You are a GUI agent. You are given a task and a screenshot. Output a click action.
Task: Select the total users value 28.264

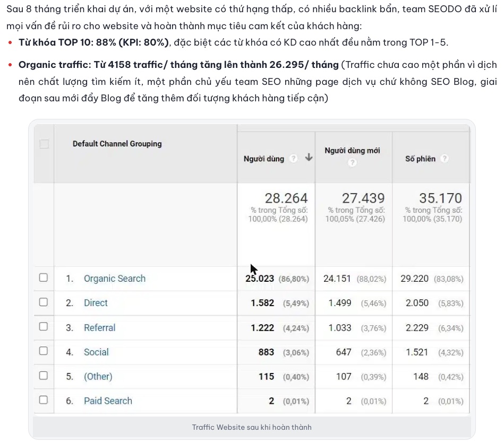pos(286,198)
